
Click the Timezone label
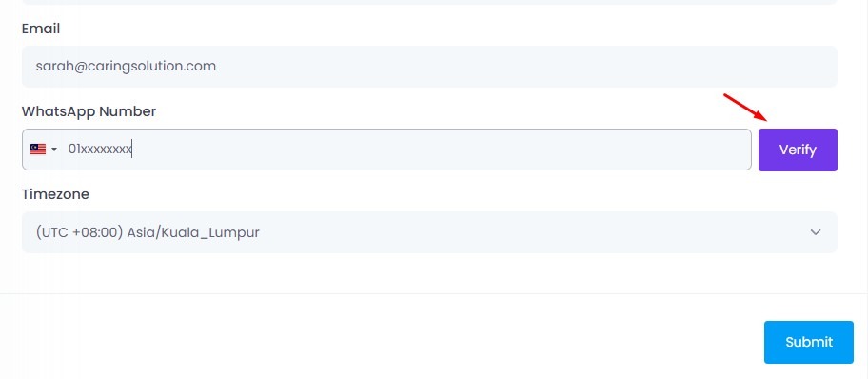[55, 194]
